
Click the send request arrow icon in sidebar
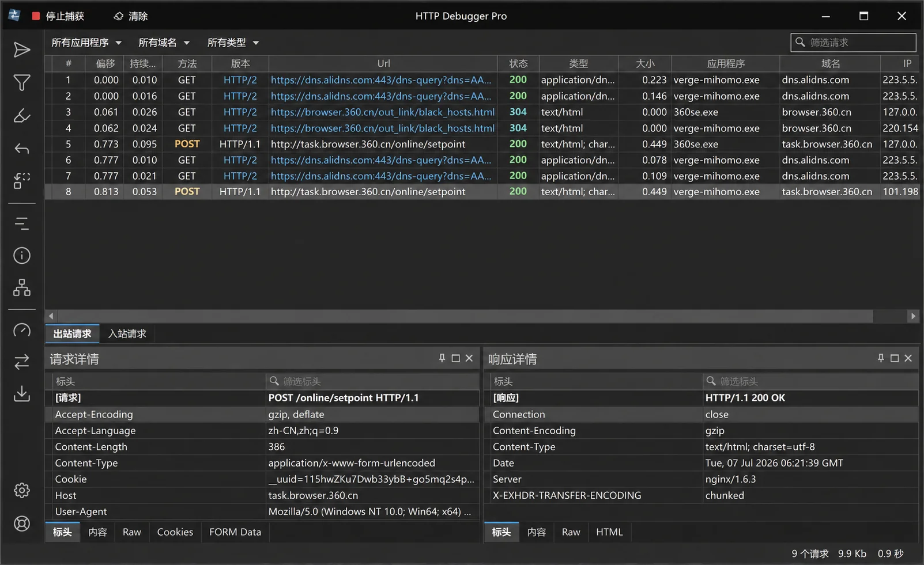click(x=22, y=50)
